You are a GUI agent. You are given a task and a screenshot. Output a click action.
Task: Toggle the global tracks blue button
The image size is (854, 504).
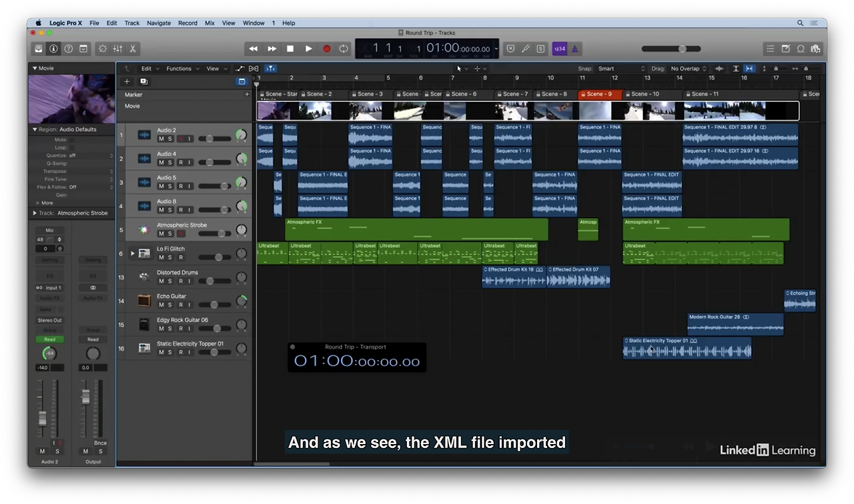pyautogui.click(x=242, y=81)
